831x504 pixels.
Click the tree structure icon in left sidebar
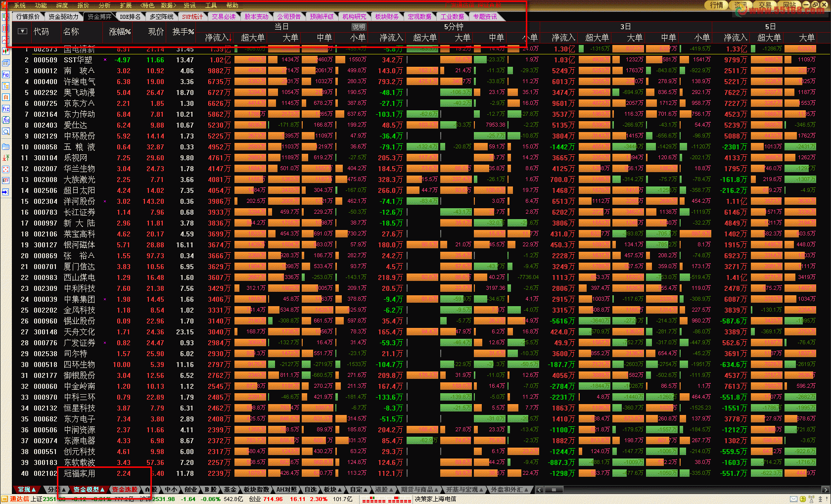5,86
